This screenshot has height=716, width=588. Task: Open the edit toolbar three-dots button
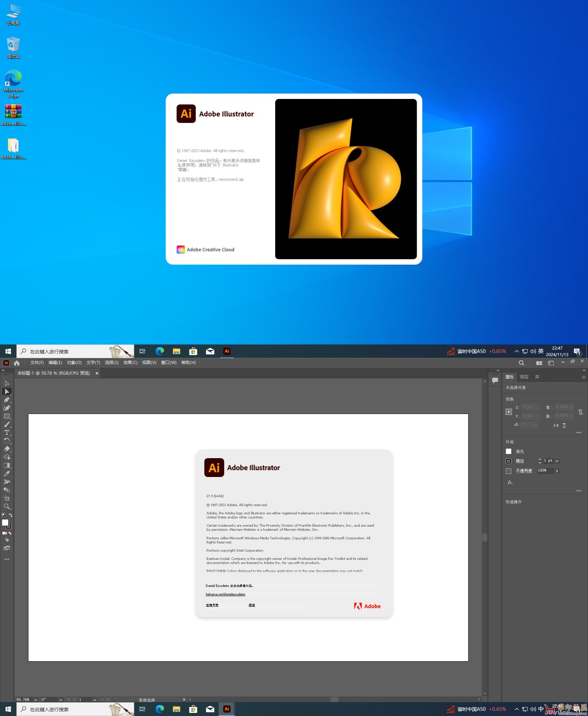click(7, 559)
